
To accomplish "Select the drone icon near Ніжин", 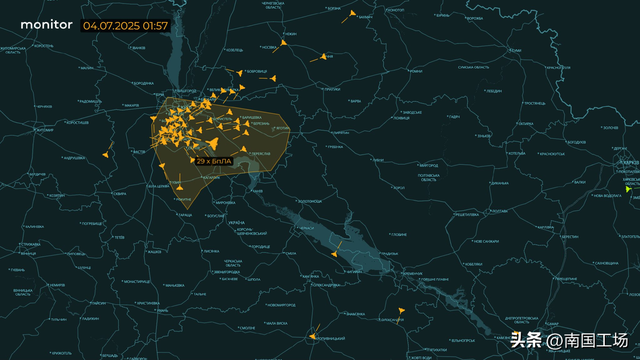I will tap(283, 42).
